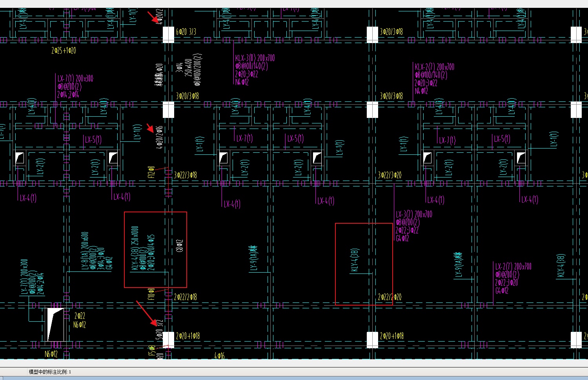Pick the LY-8(1A) 200x600 beam annotation
The image size is (588, 380).
(x=85, y=251)
